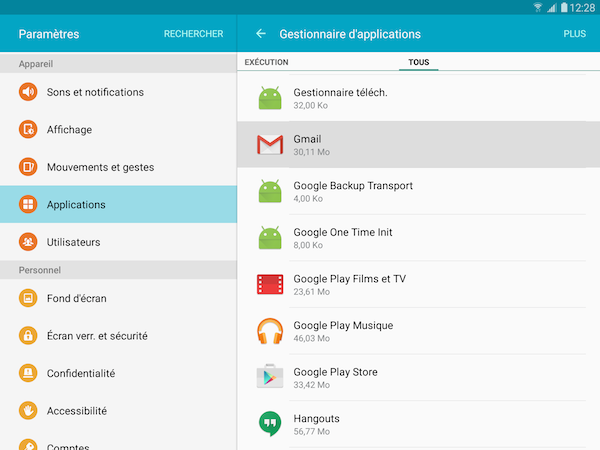This screenshot has width=600, height=450.
Task: Select Applications in the settings list
Action: 118,204
